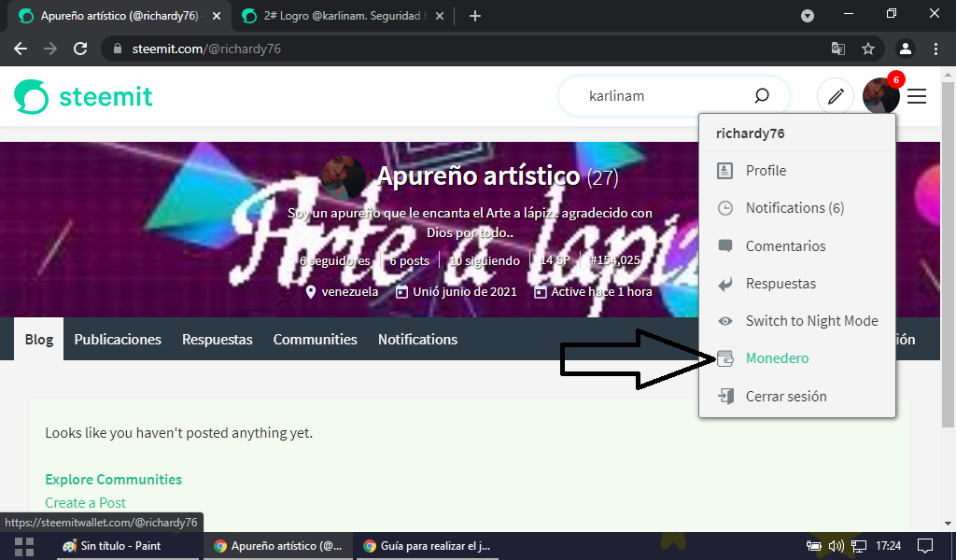This screenshot has width=956, height=560.
Task: Open Monedero from the dropdown
Action: tap(797, 358)
